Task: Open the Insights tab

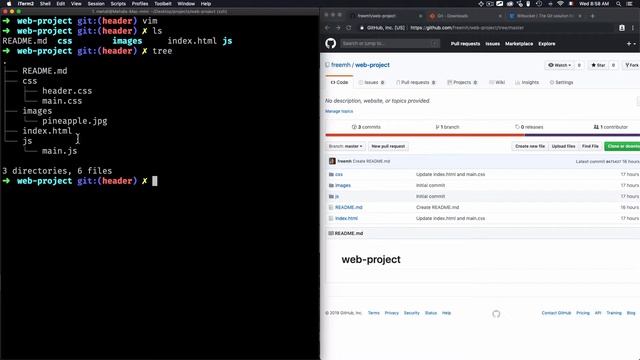Action: coord(527,82)
